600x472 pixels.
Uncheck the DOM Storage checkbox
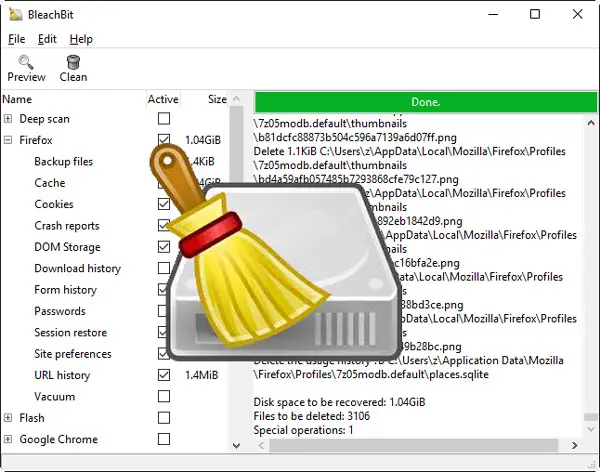[164, 247]
